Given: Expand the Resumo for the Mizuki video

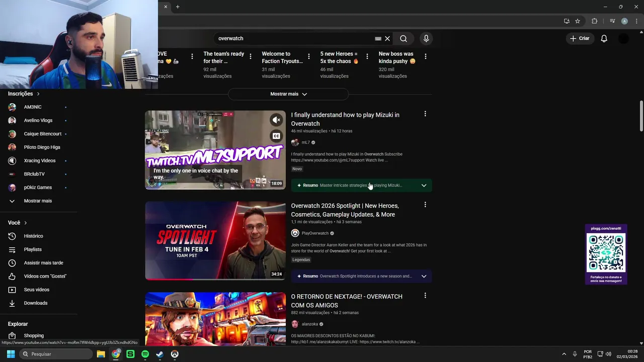Looking at the screenshot, I should (424, 186).
